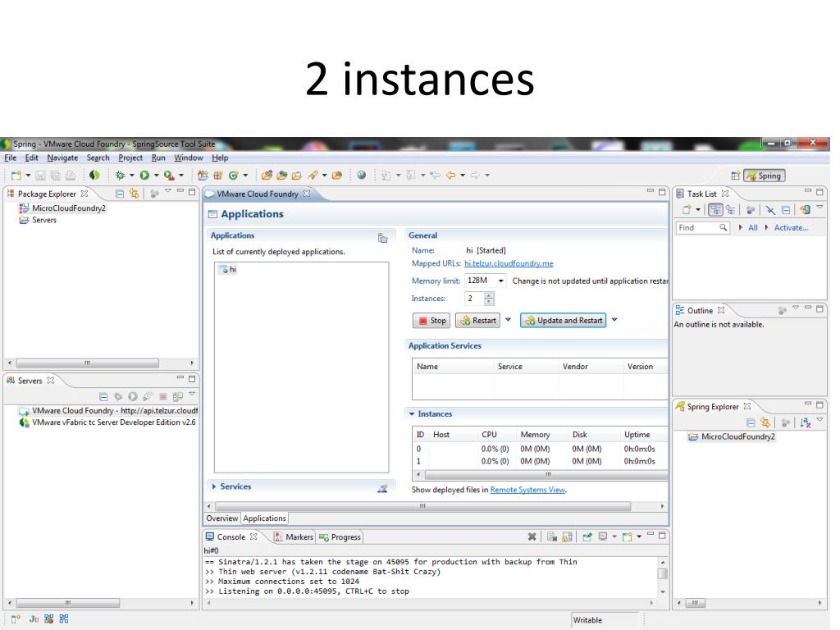The height and width of the screenshot is (630, 840).
Task: Click the Start server icon in Servers view
Action: click(x=133, y=396)
